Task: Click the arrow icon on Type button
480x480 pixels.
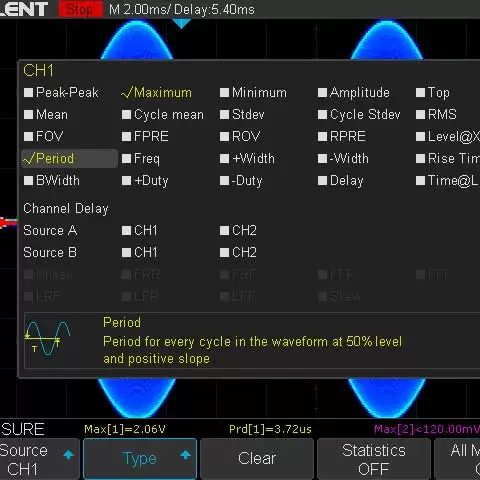Action: 185,454
